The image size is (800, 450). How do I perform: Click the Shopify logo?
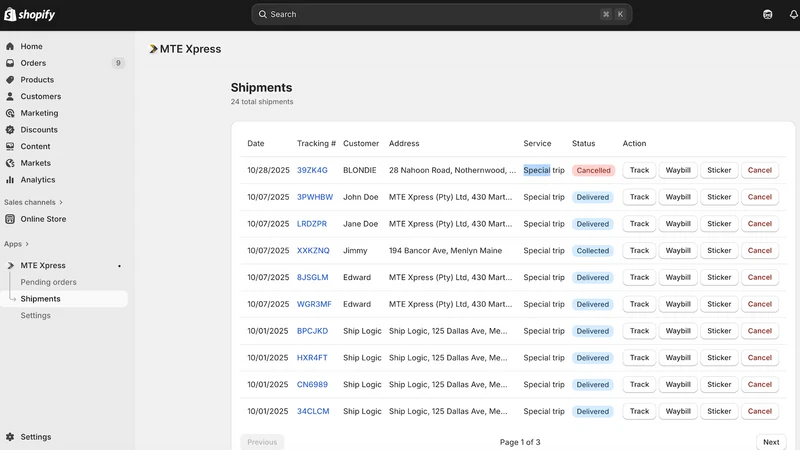[x=30, y=14]
